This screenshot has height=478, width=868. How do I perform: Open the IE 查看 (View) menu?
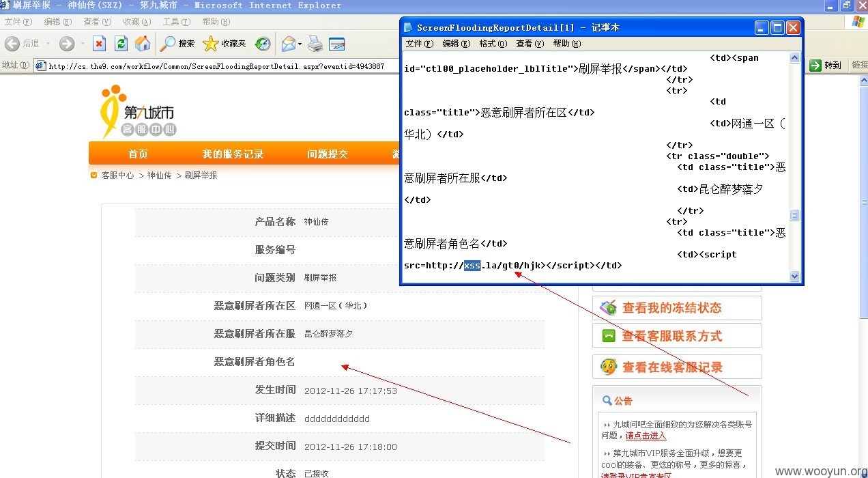96,22
